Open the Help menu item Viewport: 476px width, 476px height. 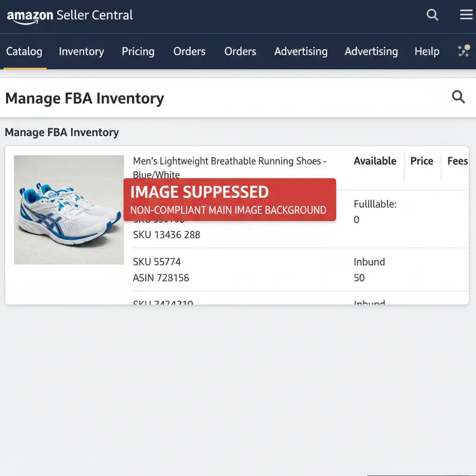(427, 52)
